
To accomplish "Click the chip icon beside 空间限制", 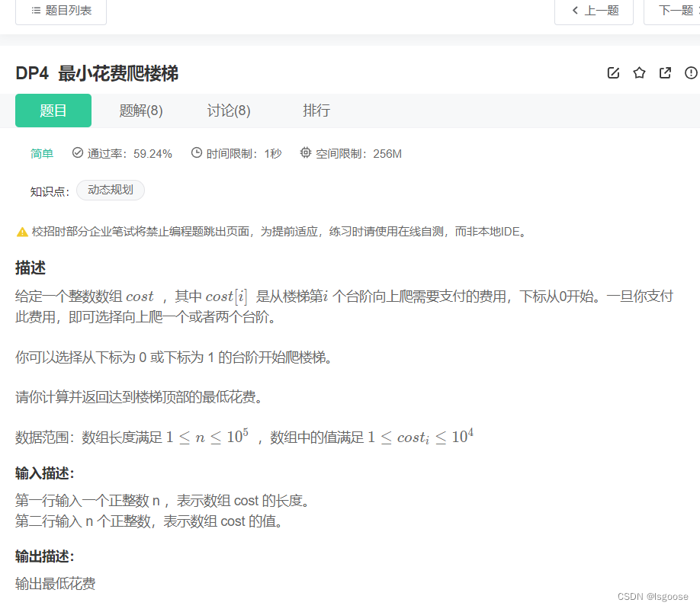I will tap(306, 153).
